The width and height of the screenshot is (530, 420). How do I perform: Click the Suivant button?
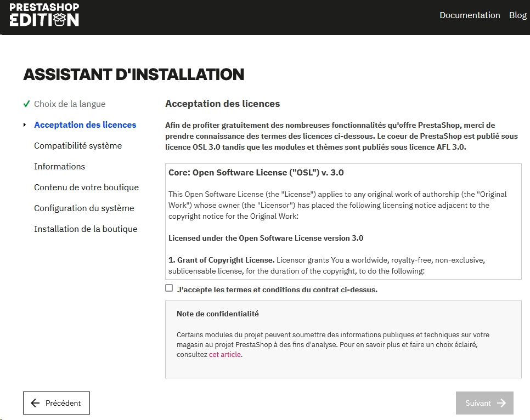pos(484,403)
